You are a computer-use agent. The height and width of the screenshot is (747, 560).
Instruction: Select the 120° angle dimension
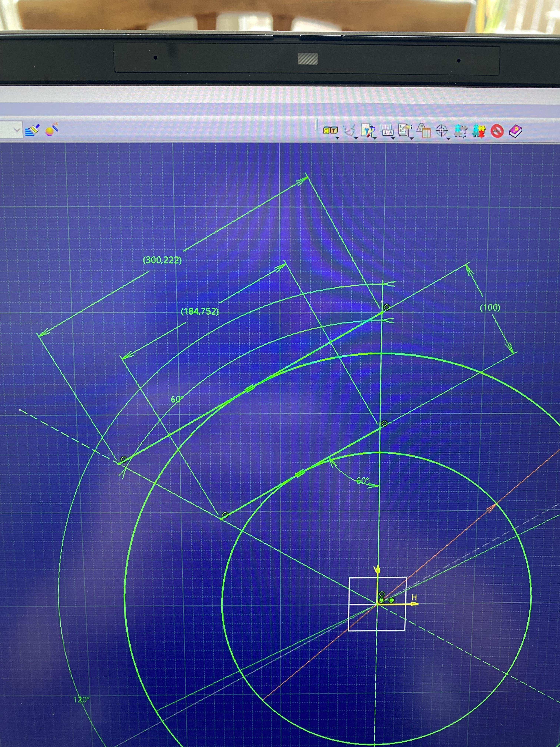(x=81, y=700)
